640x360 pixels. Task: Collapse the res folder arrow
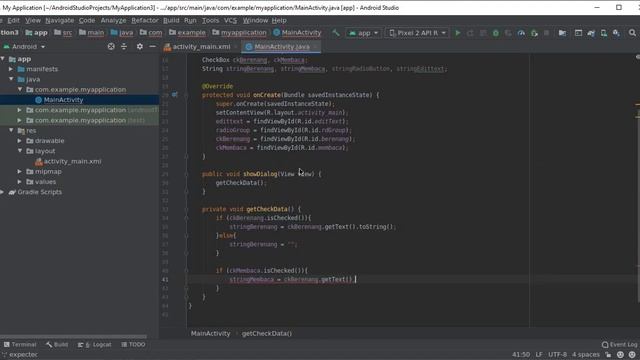[11, 131]
